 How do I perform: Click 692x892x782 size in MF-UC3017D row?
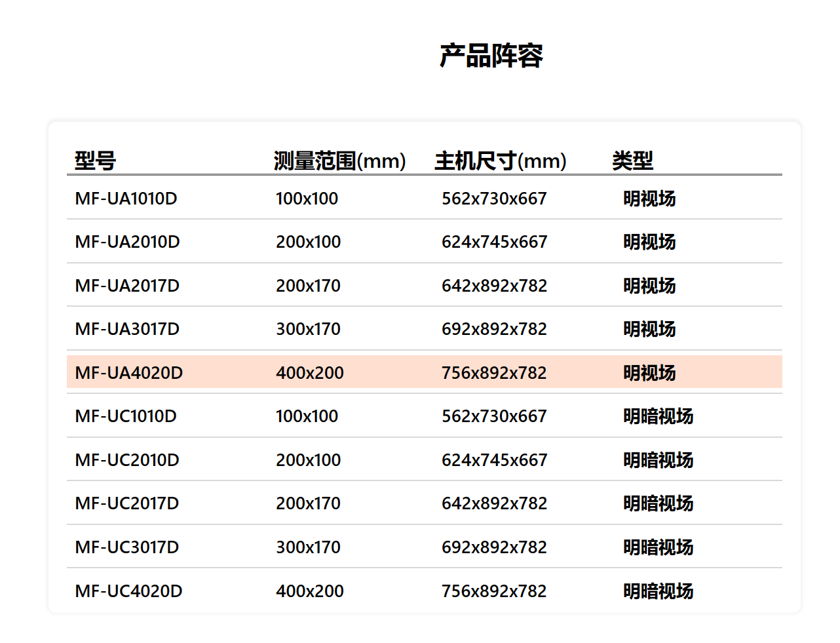494,547
